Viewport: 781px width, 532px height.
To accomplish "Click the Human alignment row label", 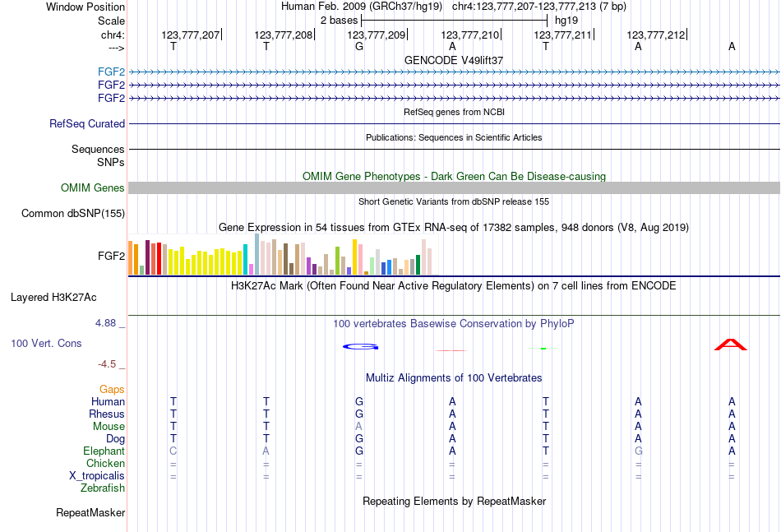I will pyautogui.click(x=108, y=401).
